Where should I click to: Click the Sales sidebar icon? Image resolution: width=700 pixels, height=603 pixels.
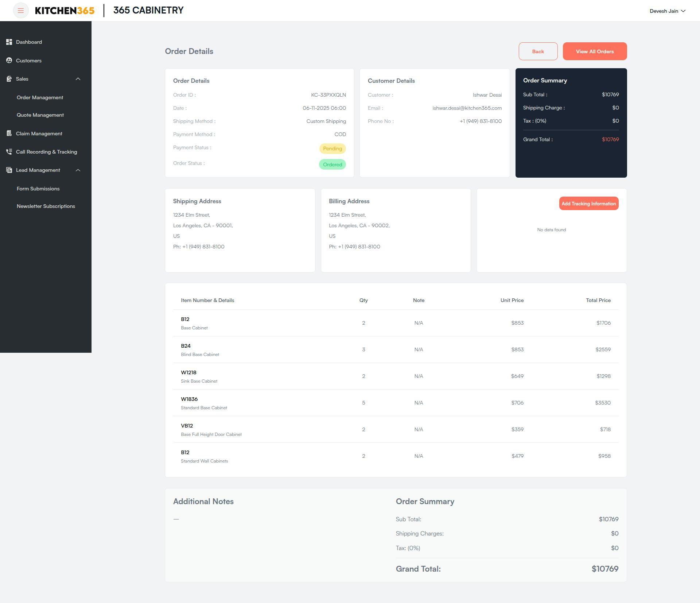click(9, 79)
